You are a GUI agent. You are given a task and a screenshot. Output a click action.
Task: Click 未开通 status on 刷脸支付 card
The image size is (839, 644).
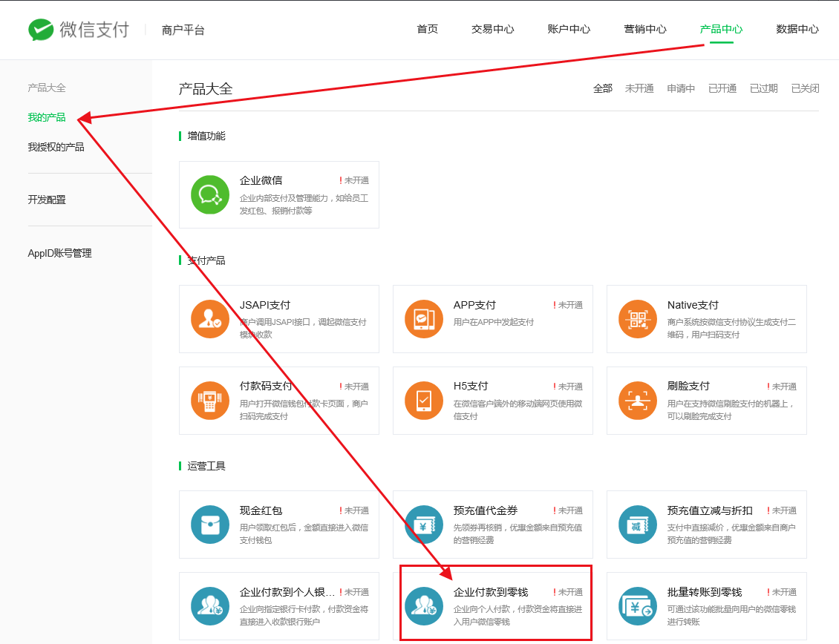click(782, 387)
